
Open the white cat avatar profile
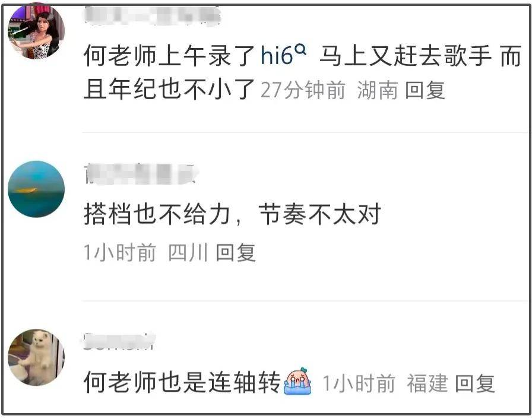(36, 357)
